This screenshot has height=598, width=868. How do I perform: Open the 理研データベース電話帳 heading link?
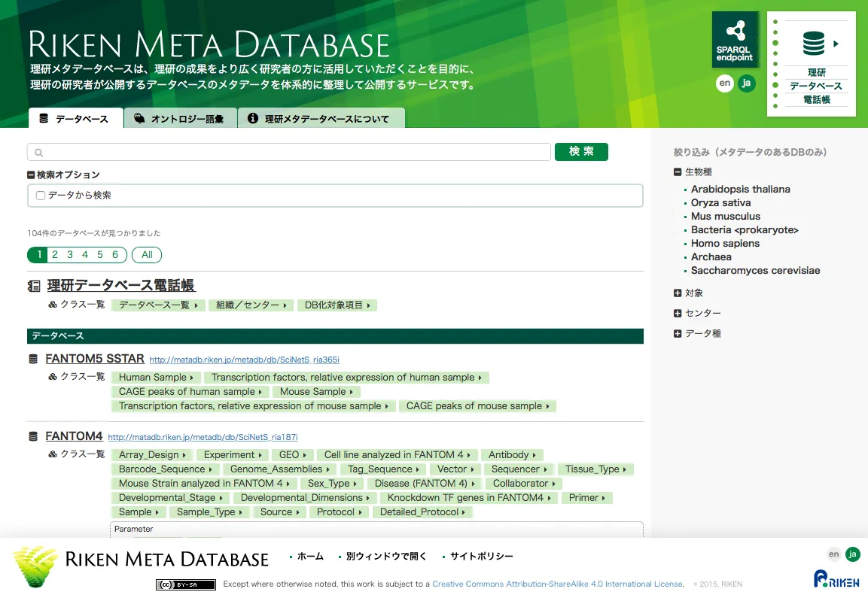(x=120, y=285)
